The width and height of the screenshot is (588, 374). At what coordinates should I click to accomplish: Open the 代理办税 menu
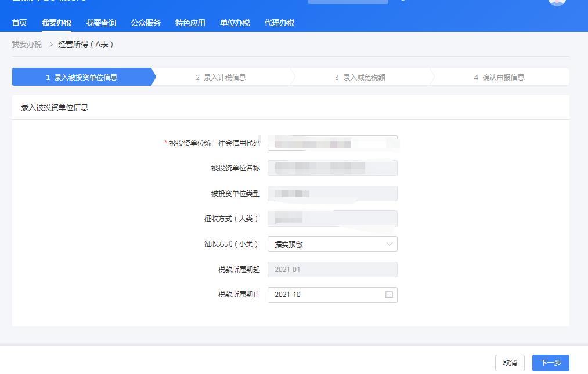pyautogui.click(x=279, y=23)
